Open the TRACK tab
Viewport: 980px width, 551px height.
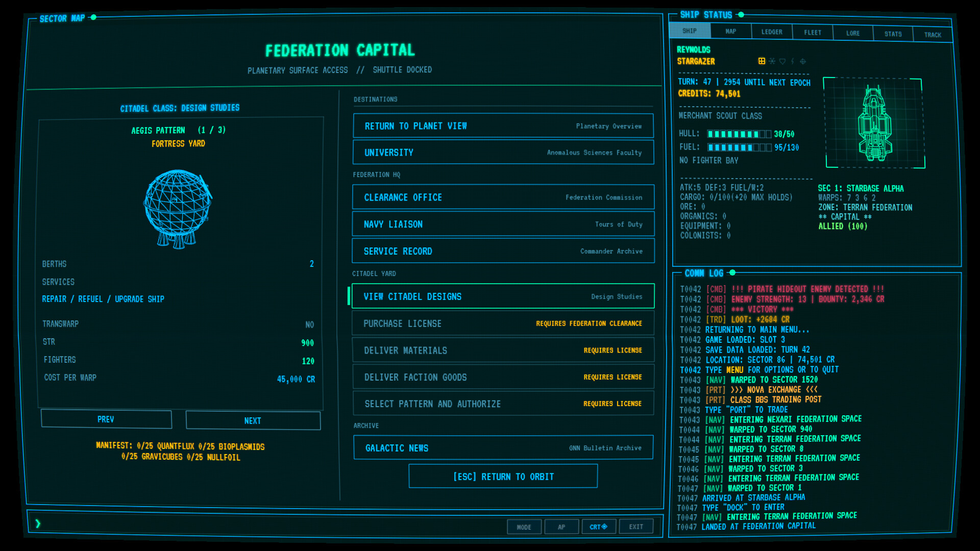(933, 35)
